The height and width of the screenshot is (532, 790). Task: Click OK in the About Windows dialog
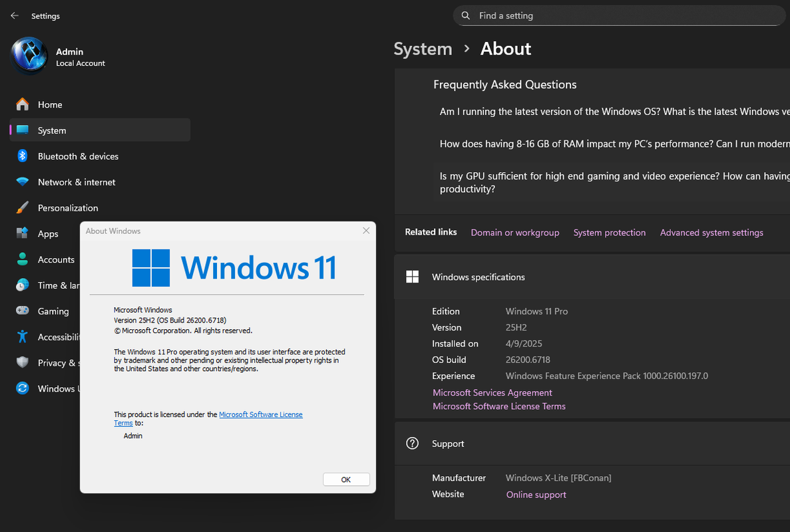point(346,479)
